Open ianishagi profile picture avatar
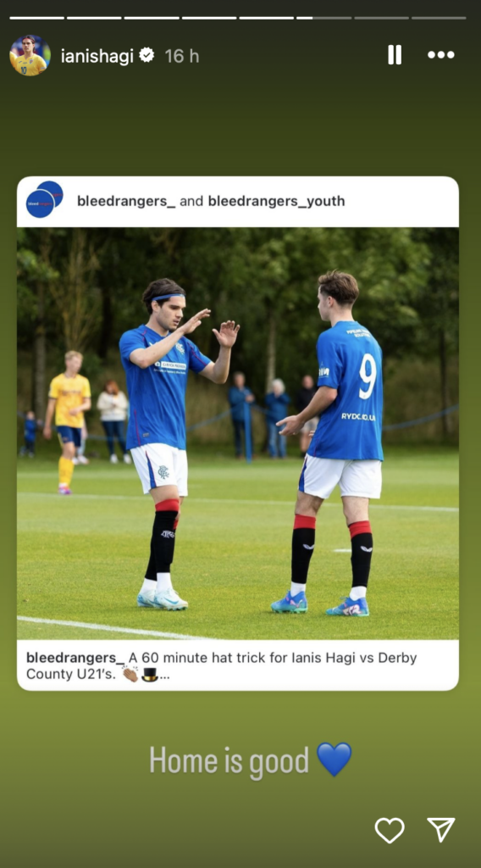The height and width of the screenshot is (868, 481). pyautogui.click(x=30, y=55)
